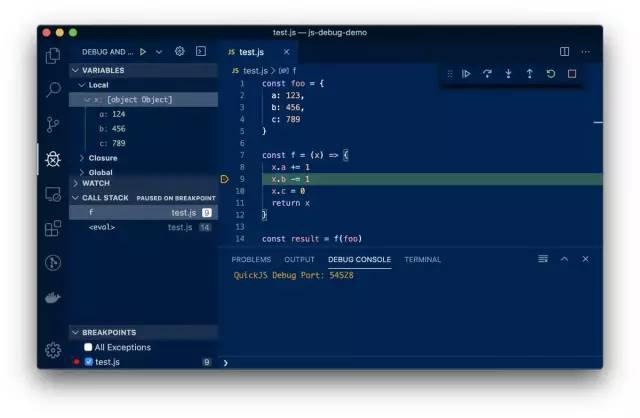Screen dimensions: 640x418
Task: Open the Explorer view in activity bar
Action: [53, 56]
